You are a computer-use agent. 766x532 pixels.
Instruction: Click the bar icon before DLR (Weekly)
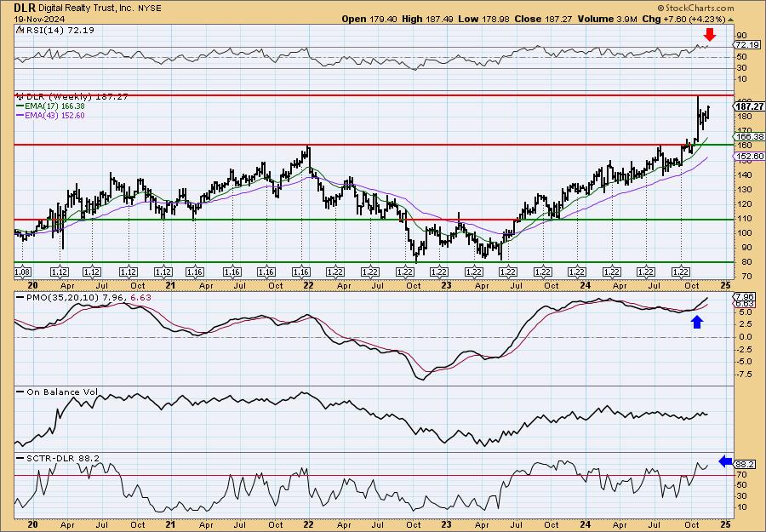(20, 97)
